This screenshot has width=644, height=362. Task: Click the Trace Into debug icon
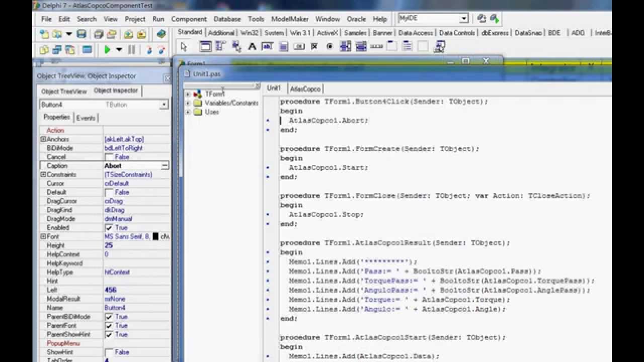149,50
